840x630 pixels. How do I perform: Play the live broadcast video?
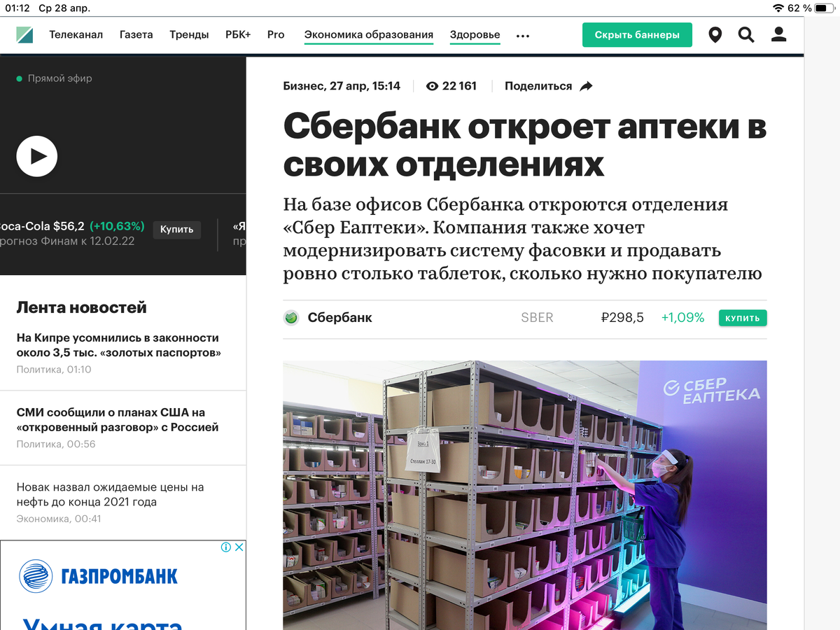coord(37,156)
